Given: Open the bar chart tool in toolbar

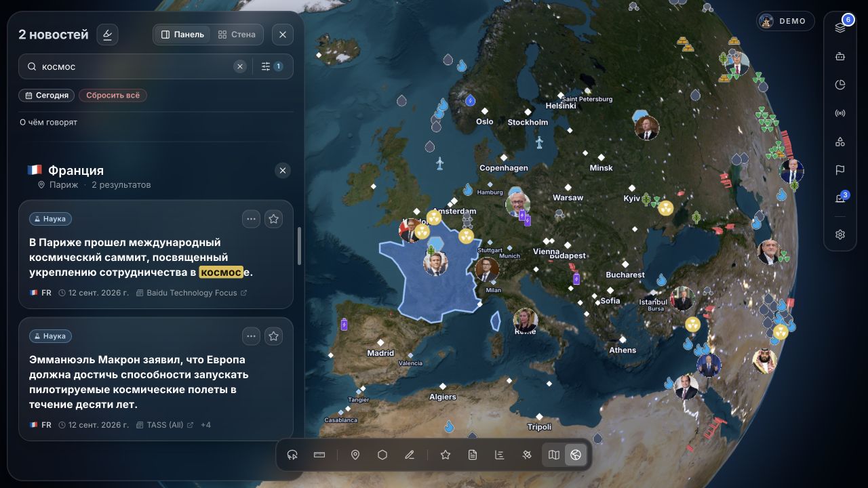Looking at the screenshot, I should pos(500,455).
